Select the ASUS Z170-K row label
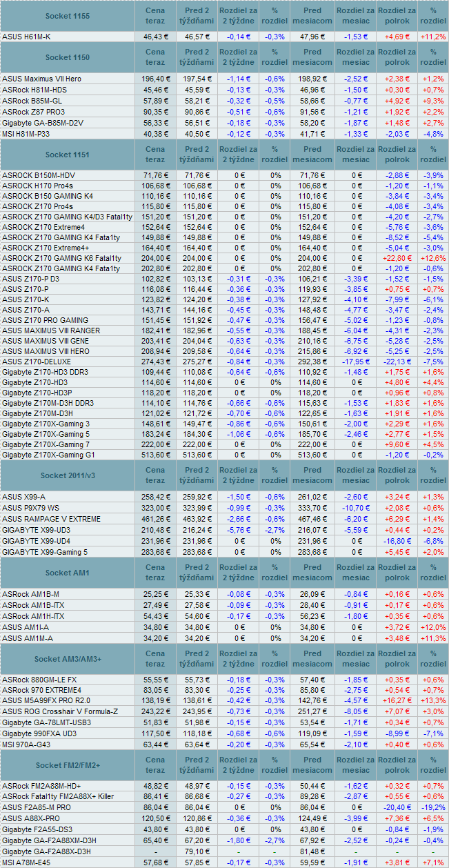449x868 pixels. point(26,299)
